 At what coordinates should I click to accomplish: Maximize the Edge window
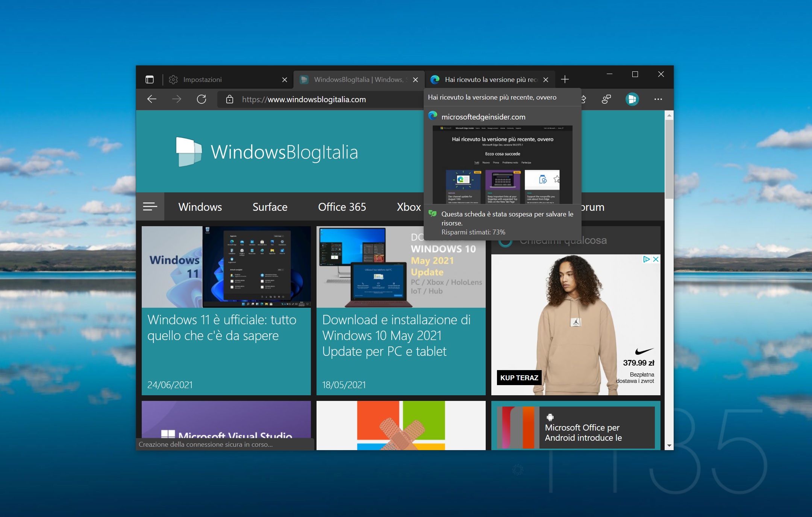click(x=635, y=74)
